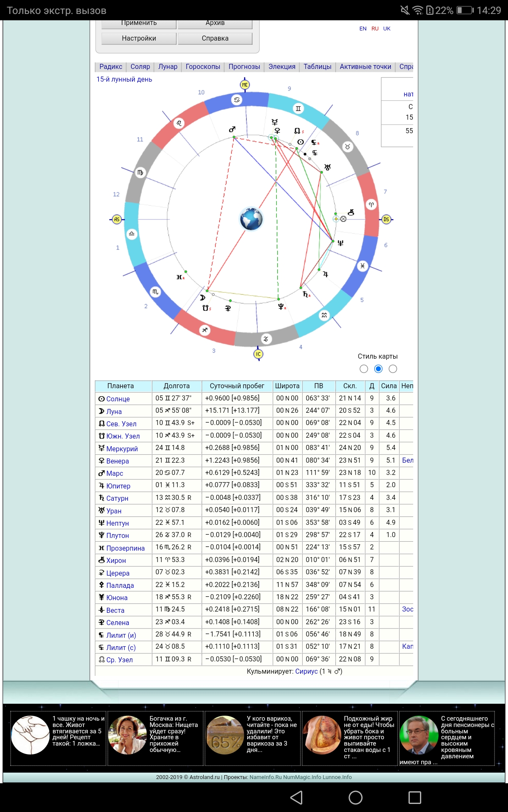Click the Jupiter glyph on the chart

[x=325, y=274]
